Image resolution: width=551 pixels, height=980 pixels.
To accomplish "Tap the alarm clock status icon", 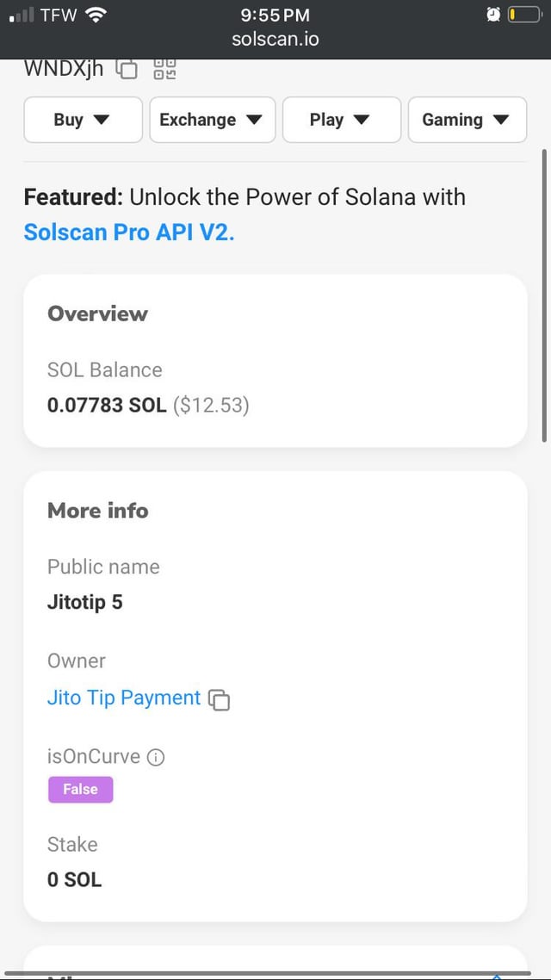I will click(493, 15).
